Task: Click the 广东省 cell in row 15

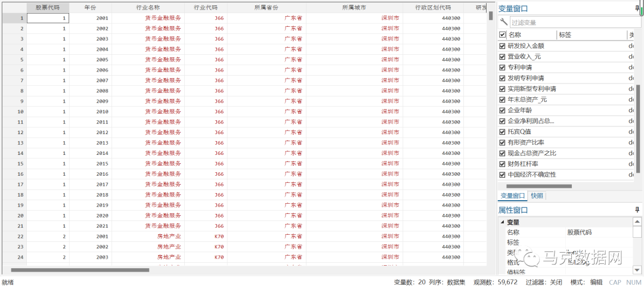Action: point(267,164)
